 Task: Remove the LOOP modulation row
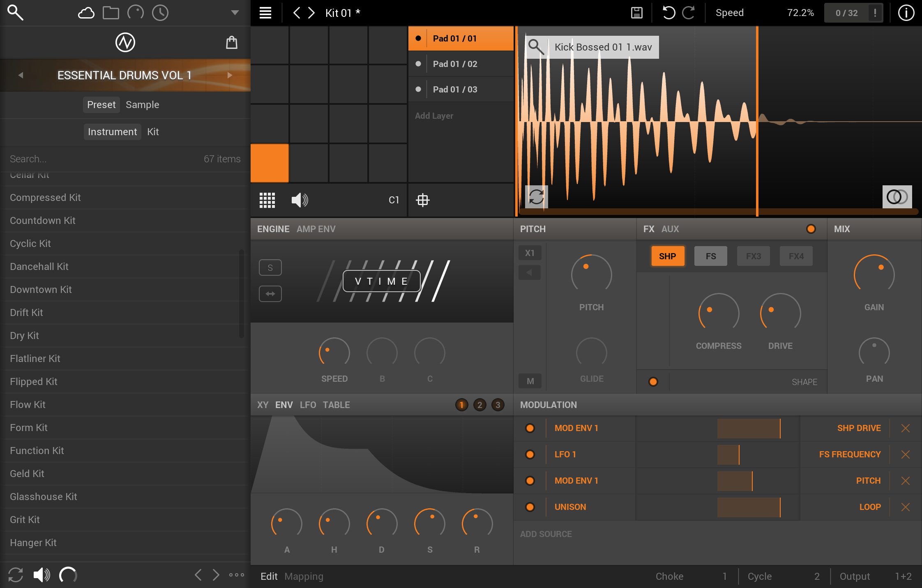point(905,507)
